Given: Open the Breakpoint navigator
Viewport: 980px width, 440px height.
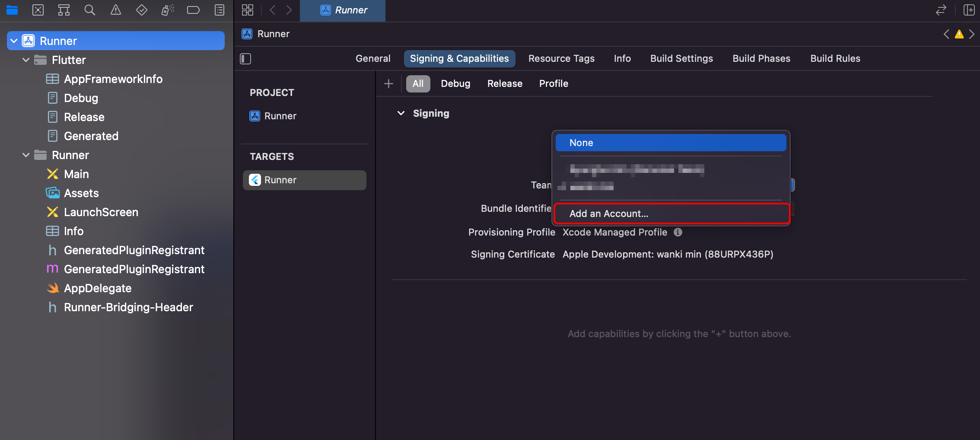Looking at the screenshot, I should [x=193, y=10].
